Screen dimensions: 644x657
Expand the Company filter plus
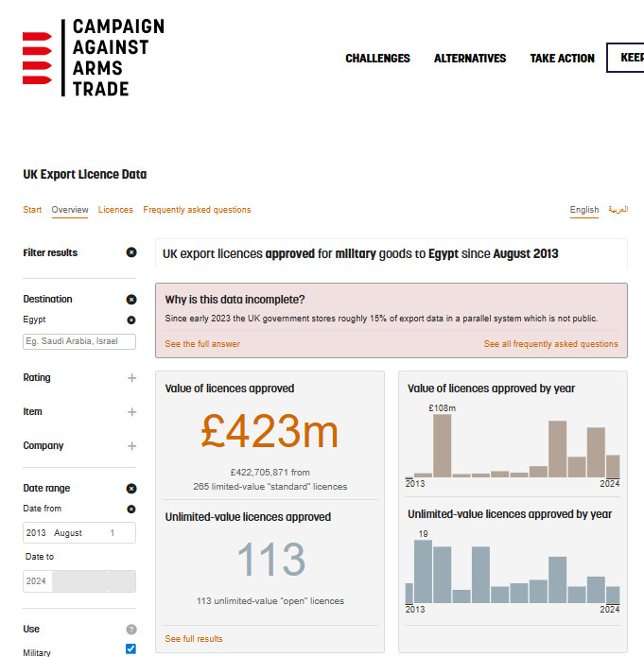(x=131, y=446)
